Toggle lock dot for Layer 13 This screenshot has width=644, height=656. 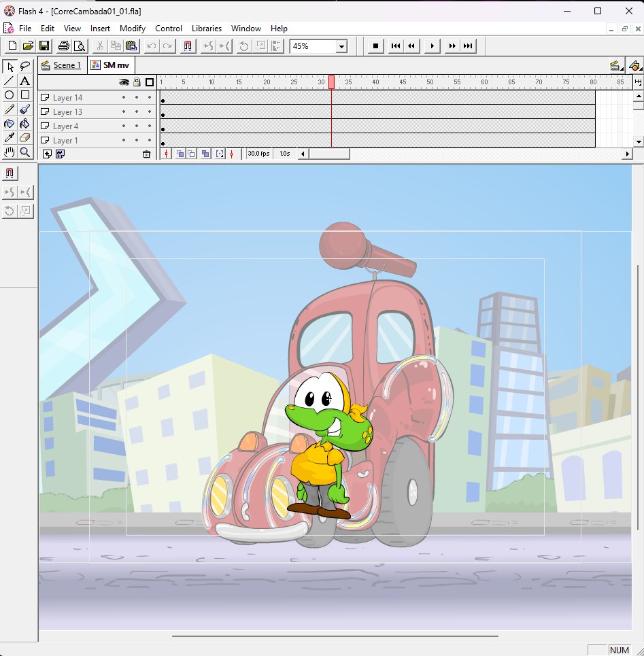point(137,111)
